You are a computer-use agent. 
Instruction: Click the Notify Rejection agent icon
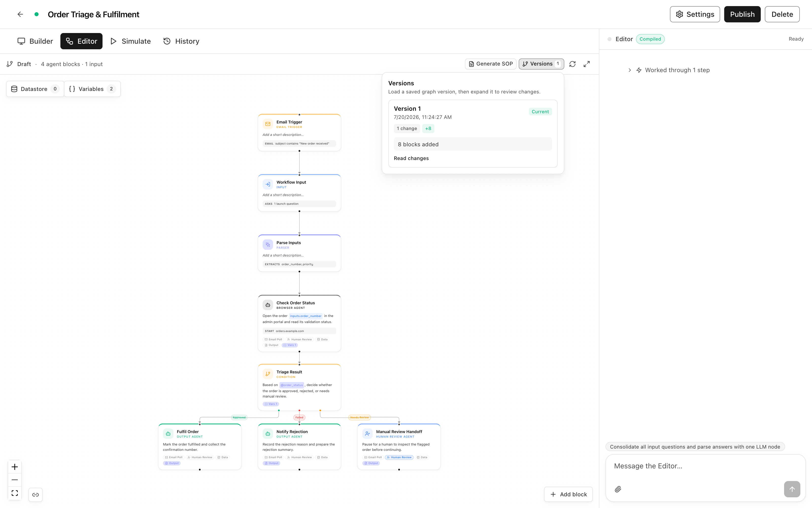(x=268, y=434)
